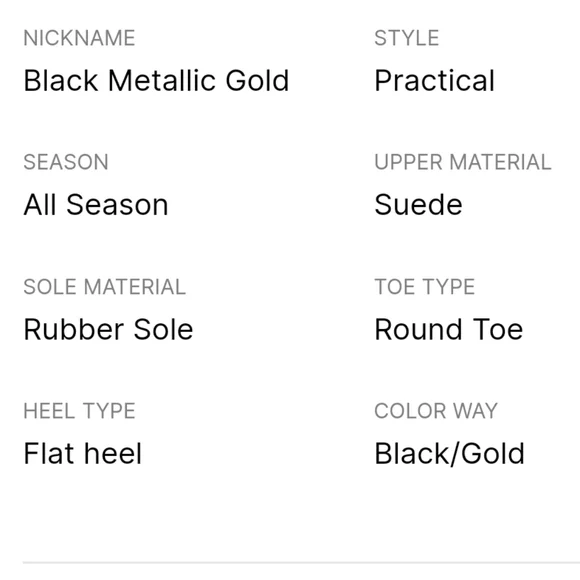This screenshot has height=580, width=580.
Task: Click the COLOR WAY label
Action: click(436, 411)
